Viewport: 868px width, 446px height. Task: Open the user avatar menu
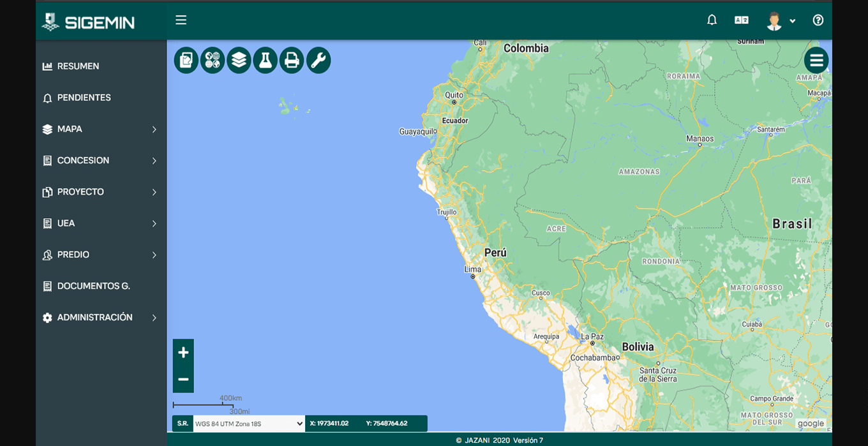point(774,20)
